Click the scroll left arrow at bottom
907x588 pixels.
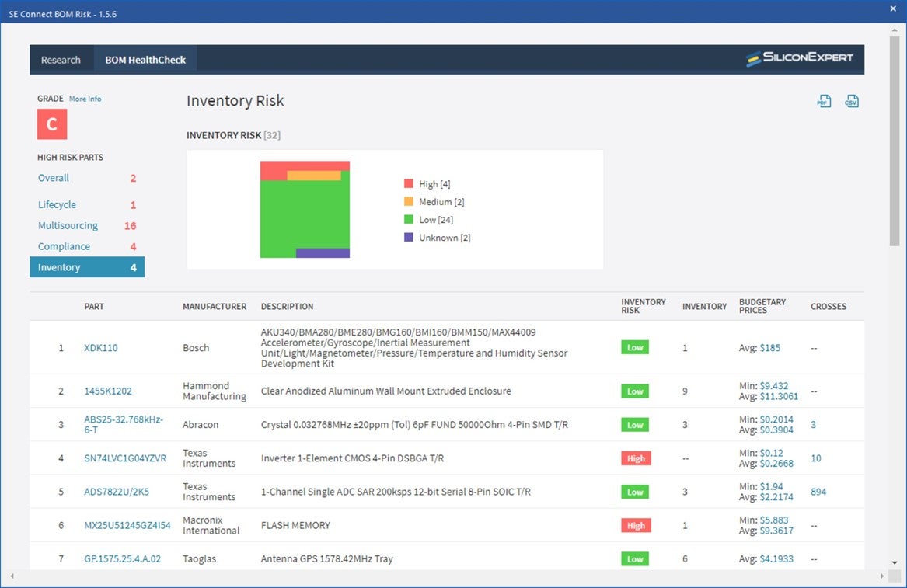click(12, 576)
